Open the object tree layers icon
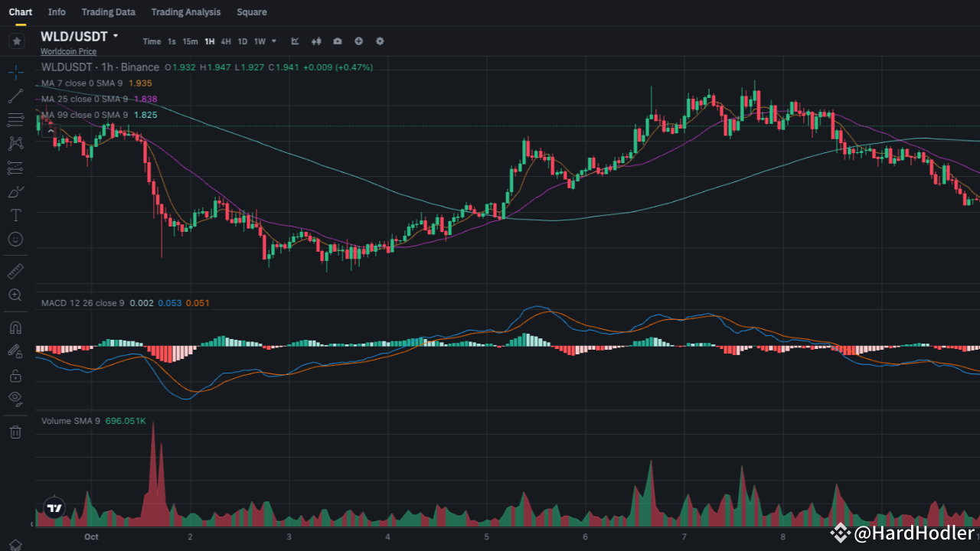 click(x=15, y=544)
